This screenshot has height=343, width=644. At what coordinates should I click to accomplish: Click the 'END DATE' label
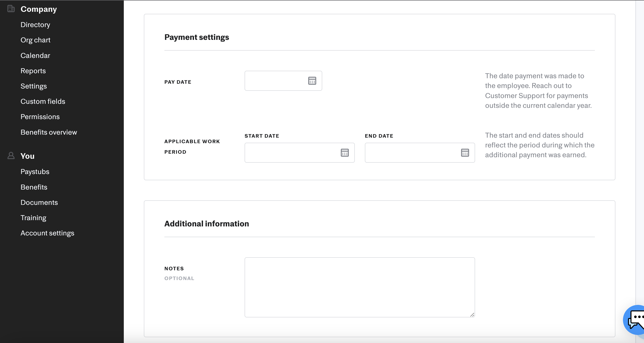click(x=379, y=136)
